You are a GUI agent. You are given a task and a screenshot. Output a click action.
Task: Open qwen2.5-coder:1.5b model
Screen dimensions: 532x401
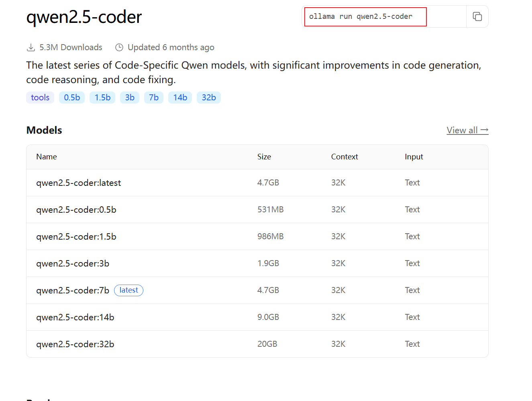(x=76, y=237)
